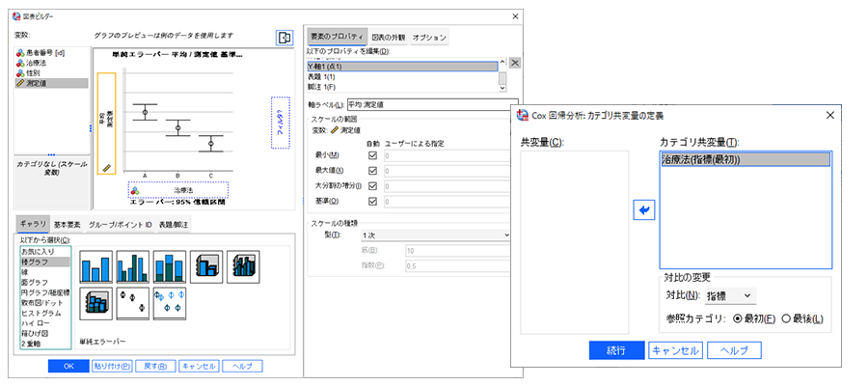Uncheck the 大分割の増分(I) automatic checkbox
This screenshot has height=386, width=868.
372,186
